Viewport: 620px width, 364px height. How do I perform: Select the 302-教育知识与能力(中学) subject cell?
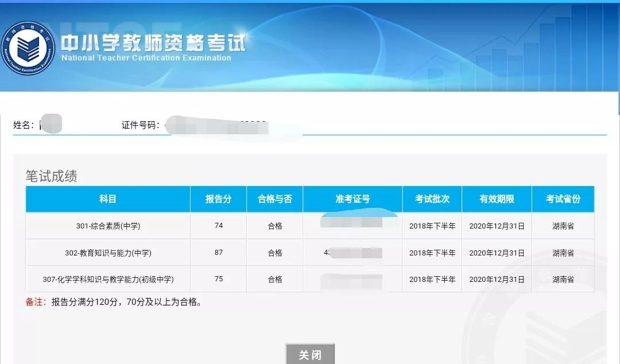(x=108, y=253)
